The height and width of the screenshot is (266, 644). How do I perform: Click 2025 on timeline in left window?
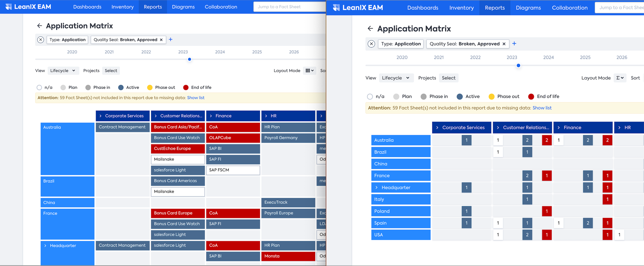[x=257, y=52]
